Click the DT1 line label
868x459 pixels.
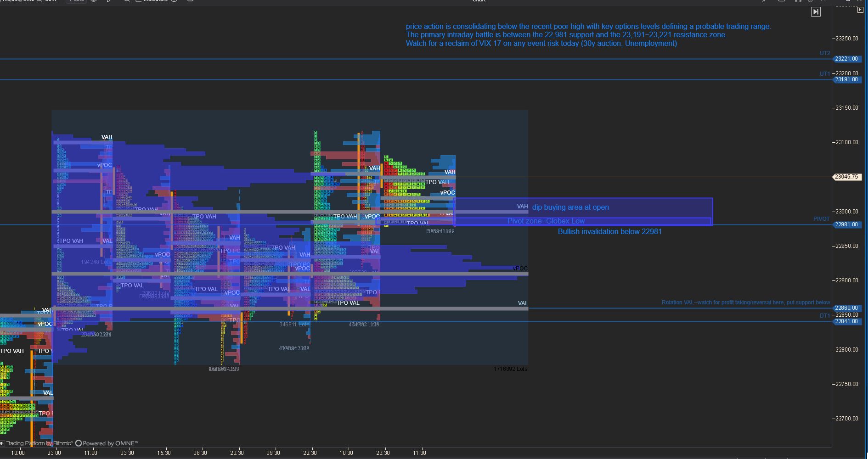[825, 316]
